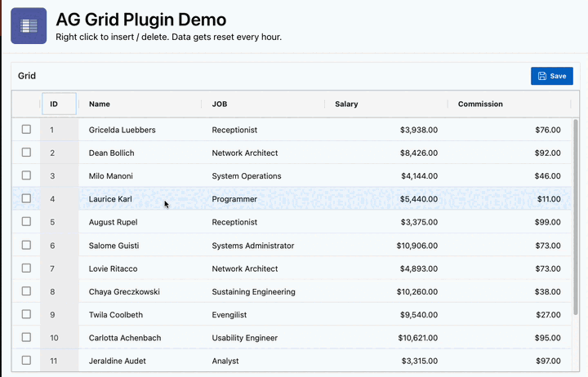Select the $92.00 commission cell

pyautogui.click(x=510, y=153)
